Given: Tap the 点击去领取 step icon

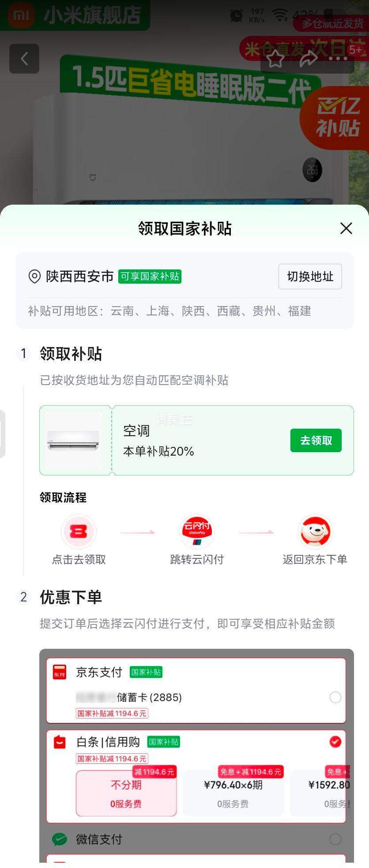Looking at the screenshot, I should [79, 531].
